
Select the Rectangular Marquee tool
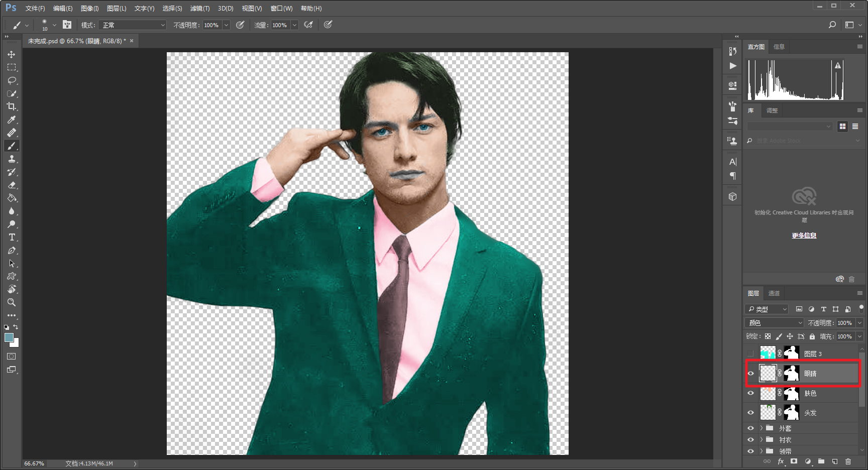(x=12, y=67)
